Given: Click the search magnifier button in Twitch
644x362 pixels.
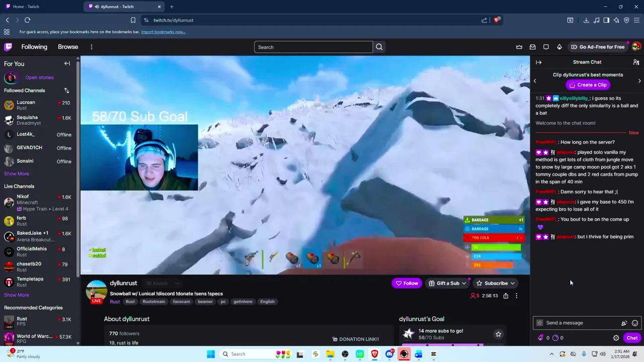Looking at the screenshot, I should click(x=379, y=47).
